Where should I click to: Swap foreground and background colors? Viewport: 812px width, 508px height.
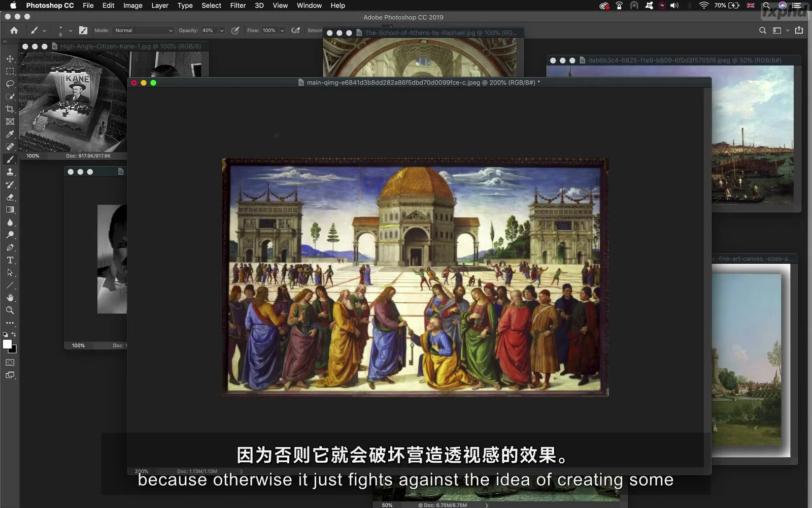14,334
